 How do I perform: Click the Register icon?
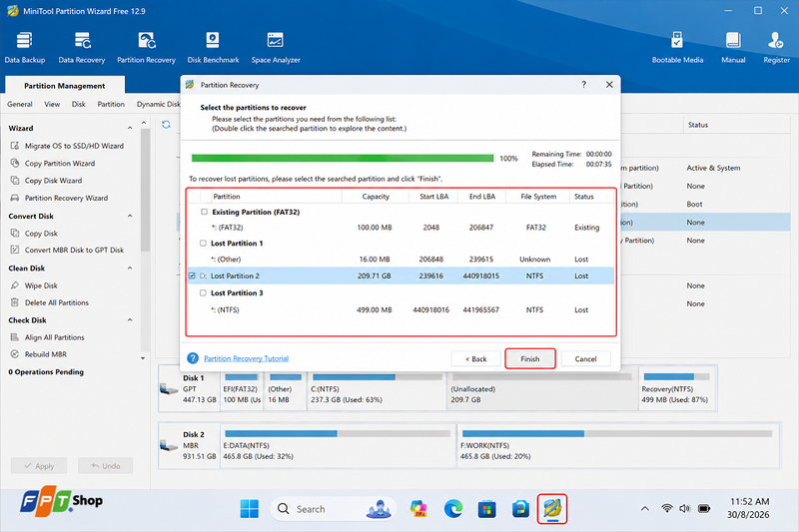pyautogui.click(x=776, y=48)
